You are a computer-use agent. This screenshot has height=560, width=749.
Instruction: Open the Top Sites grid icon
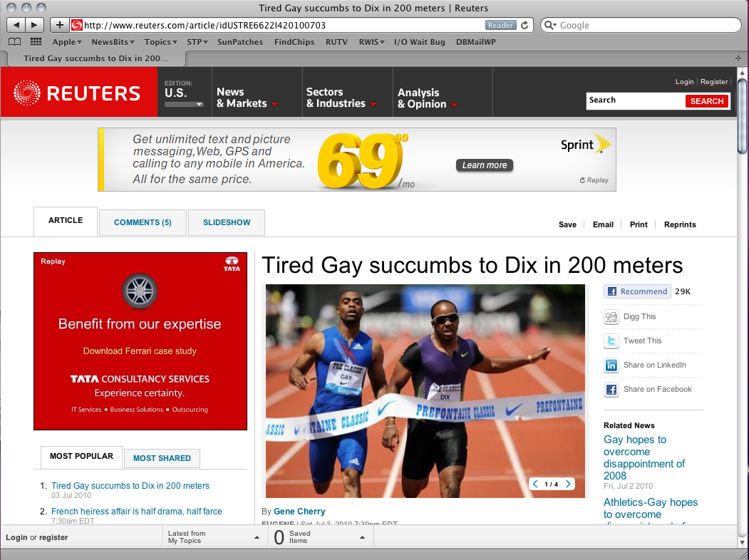point(36,42)
